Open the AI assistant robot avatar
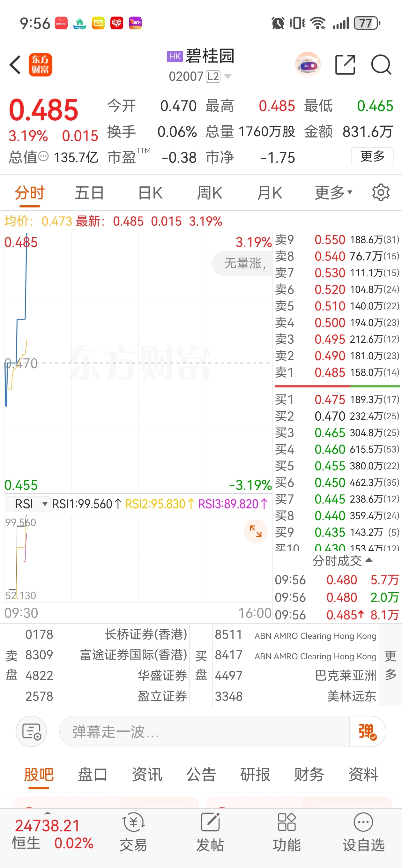 (x=307, y=64)
